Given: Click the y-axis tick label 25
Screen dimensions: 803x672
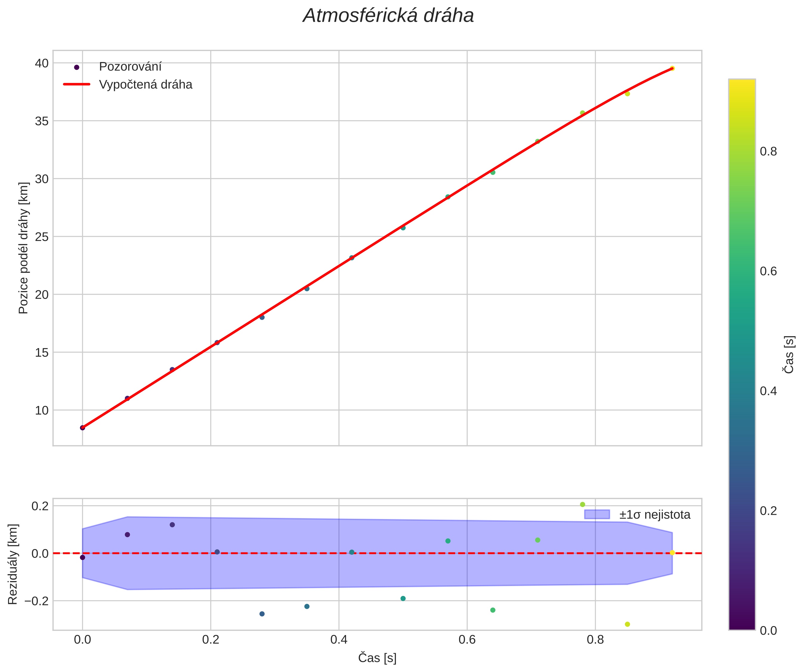Looking at the screenshot, I should click(x=42, y=237).
